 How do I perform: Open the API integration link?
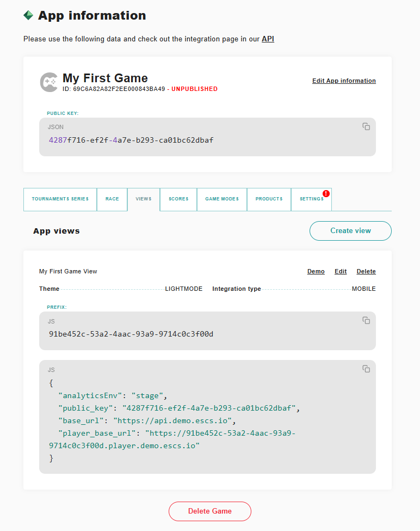268,39
